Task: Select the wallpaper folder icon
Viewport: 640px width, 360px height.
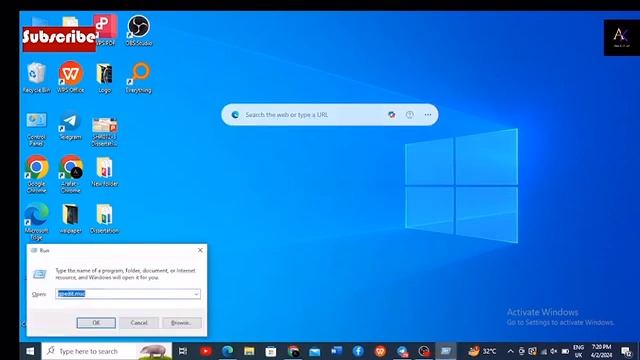Action: 71,218
